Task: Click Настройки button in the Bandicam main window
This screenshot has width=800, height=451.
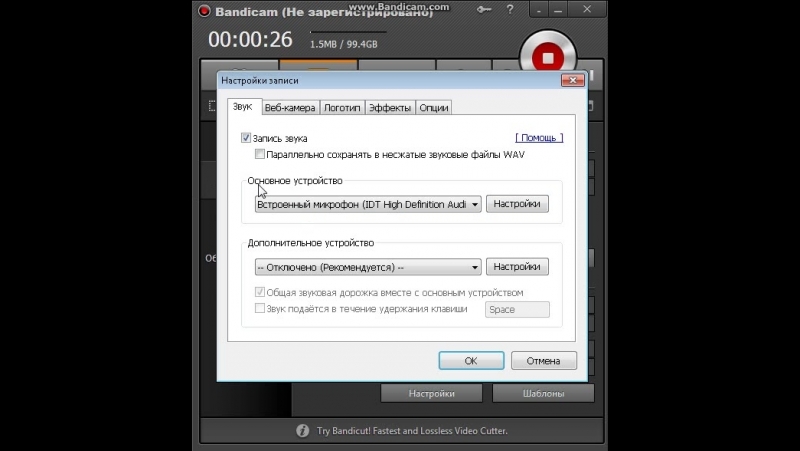Action: [x=432, y=393]
